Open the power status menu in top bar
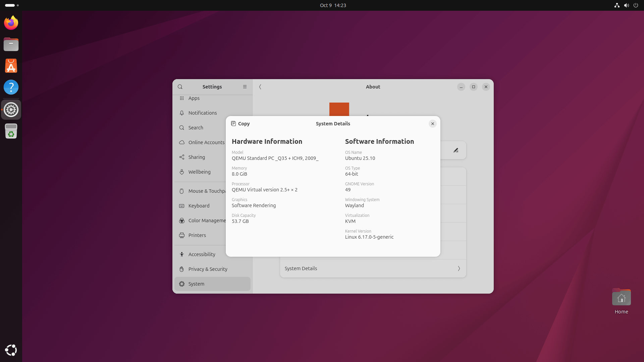Viewport: 644px width, 362px height. pyautogui.click(x=636, y=5)
